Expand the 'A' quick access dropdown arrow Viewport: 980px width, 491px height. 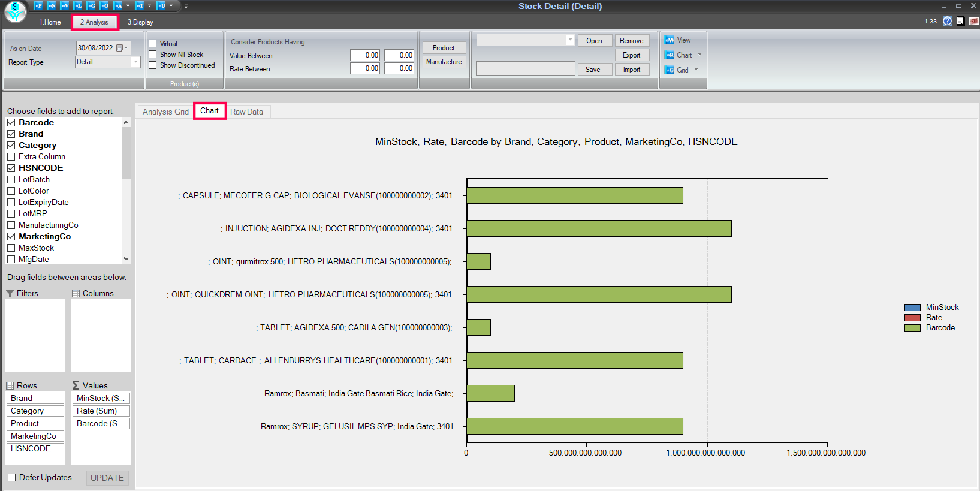pos(128,5)
